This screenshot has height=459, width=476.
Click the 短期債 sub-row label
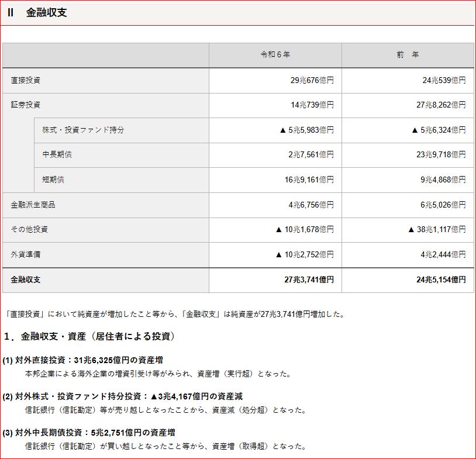[53, 180]
